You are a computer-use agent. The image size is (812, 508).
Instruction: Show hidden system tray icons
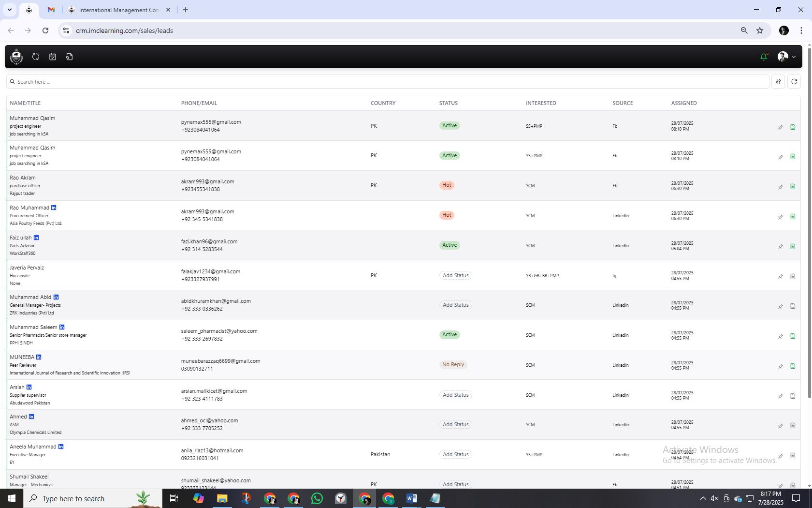pos(703,498)
